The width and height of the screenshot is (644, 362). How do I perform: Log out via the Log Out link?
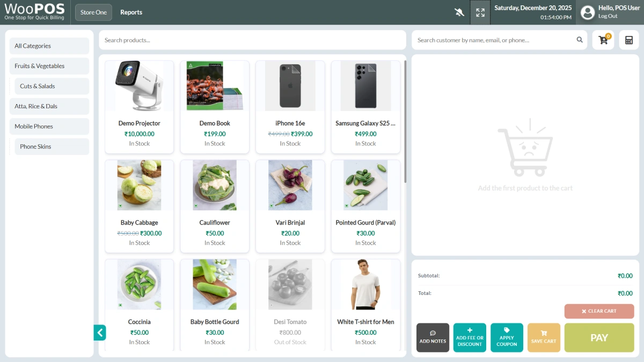coord(608,16)
